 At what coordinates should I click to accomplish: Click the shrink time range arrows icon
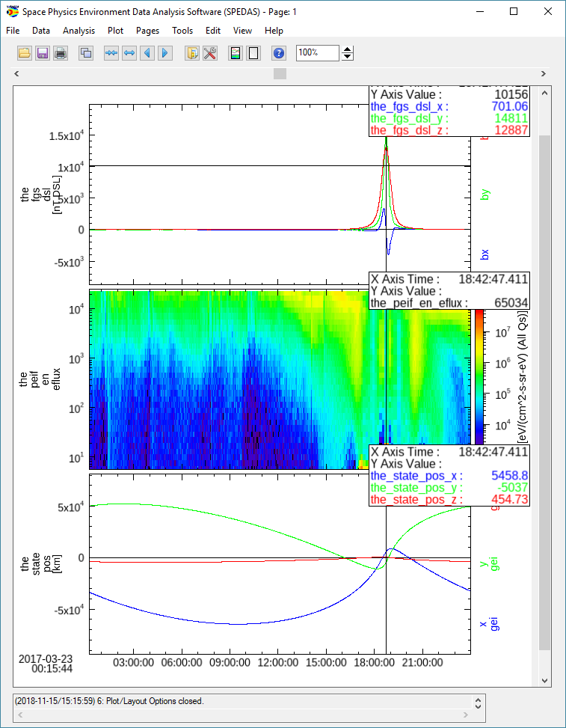(111, 53)
